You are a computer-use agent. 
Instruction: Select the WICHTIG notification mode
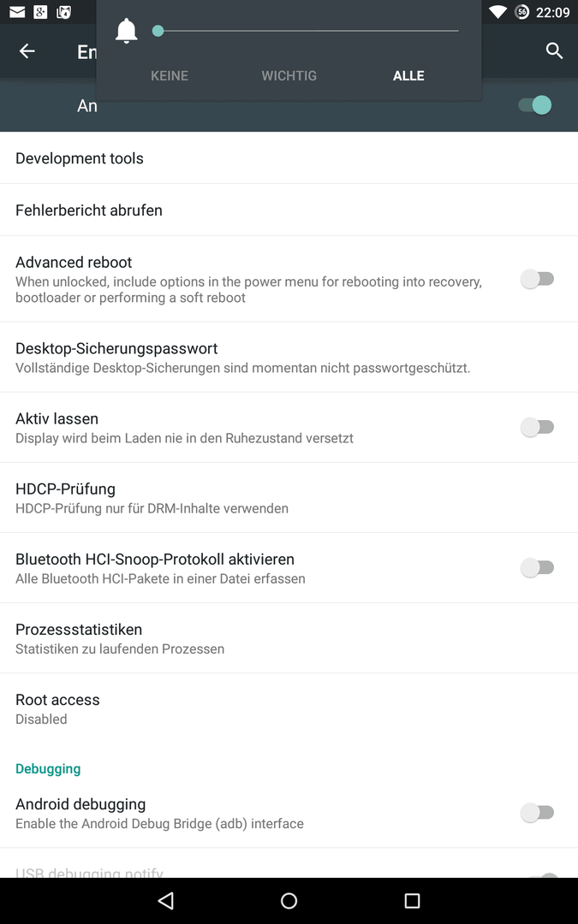pyautogui.click(x=289, y=75)
